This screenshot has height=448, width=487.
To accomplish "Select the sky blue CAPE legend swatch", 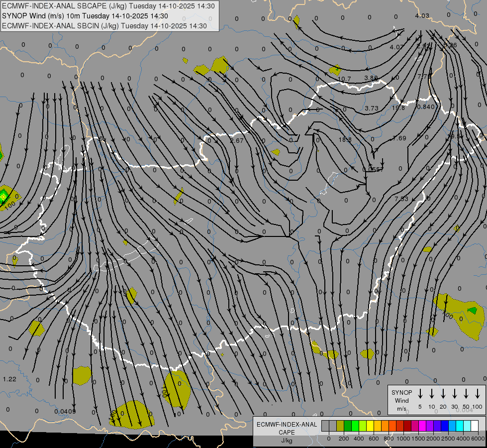I will [452, 426].
